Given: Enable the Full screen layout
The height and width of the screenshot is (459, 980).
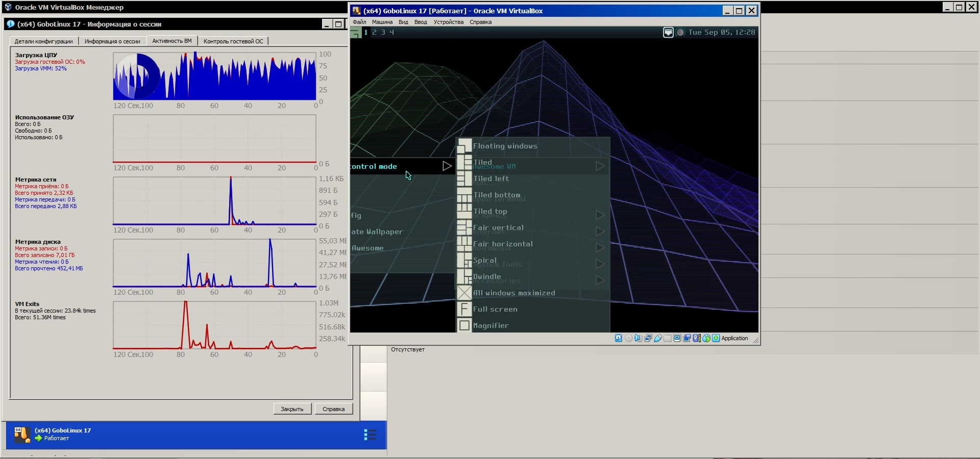Looking at the screenshot, I should coord(495,309).
